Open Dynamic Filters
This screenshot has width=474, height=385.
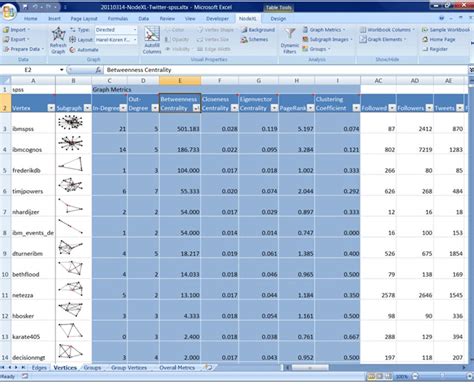click(290, 40)
